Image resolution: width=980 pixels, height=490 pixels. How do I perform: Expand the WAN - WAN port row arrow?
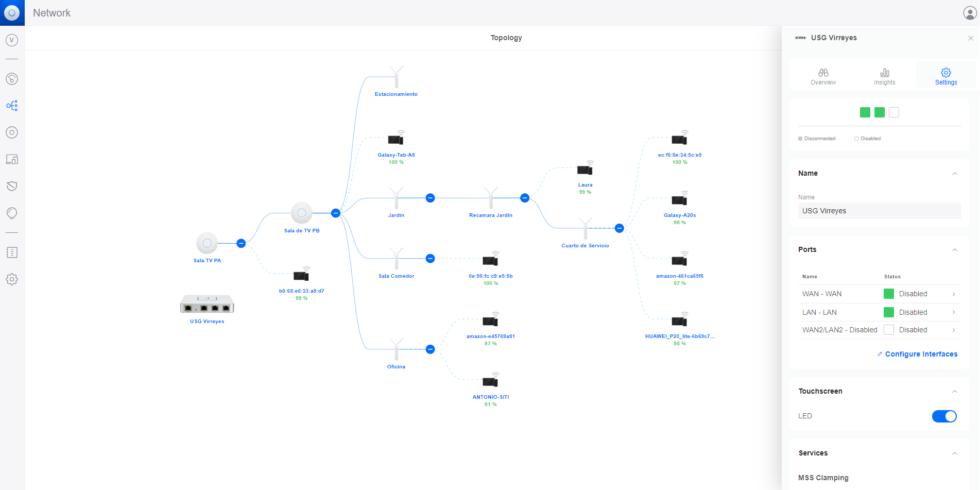(x=954, y=294)
